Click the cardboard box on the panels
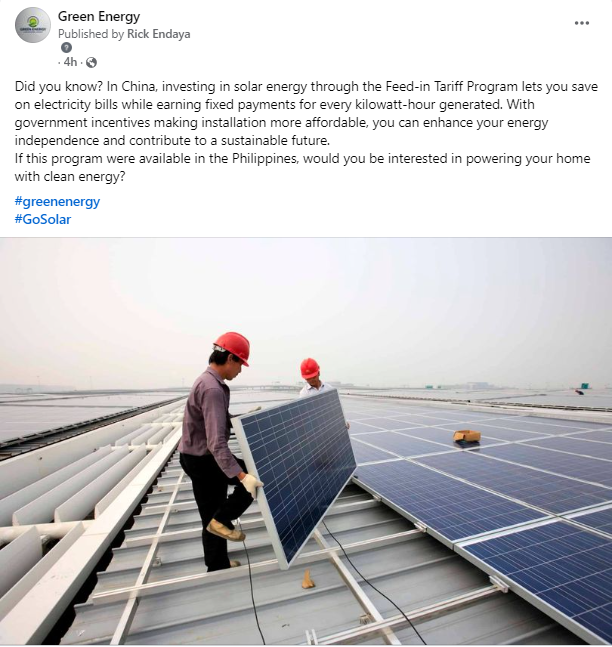Viewport: 612px width, 647px height. (466, 436)
